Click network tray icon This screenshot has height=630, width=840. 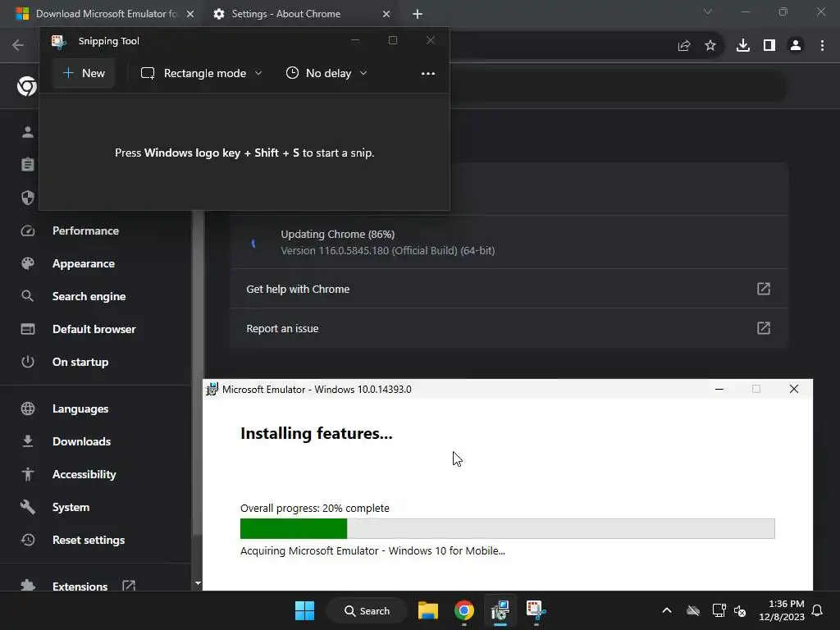tap(719, 610)
